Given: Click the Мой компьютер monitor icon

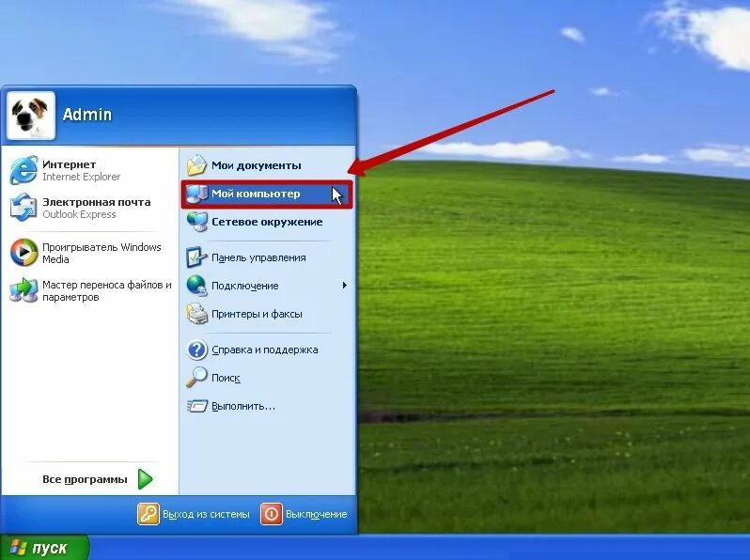Looking at the screenshot, I should click(196, 194).
